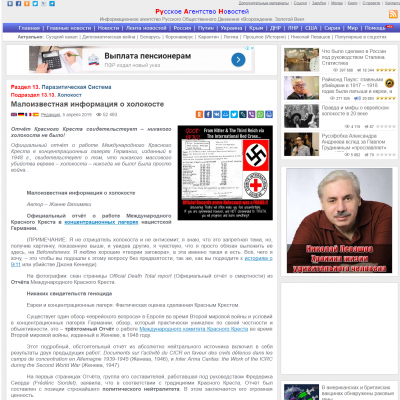400x400 pixels.
Task: Follow the истории о 9/11 hyperlink
Action: coord(259,258)
